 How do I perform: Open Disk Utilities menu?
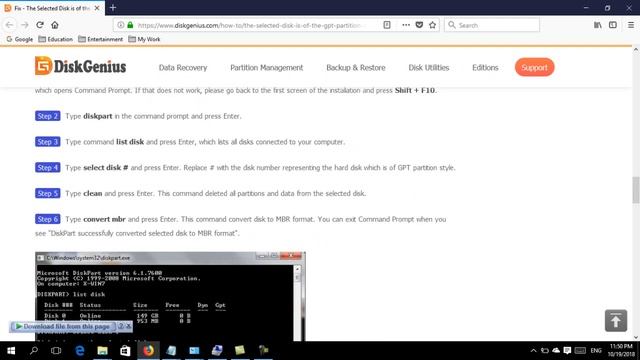429,68
